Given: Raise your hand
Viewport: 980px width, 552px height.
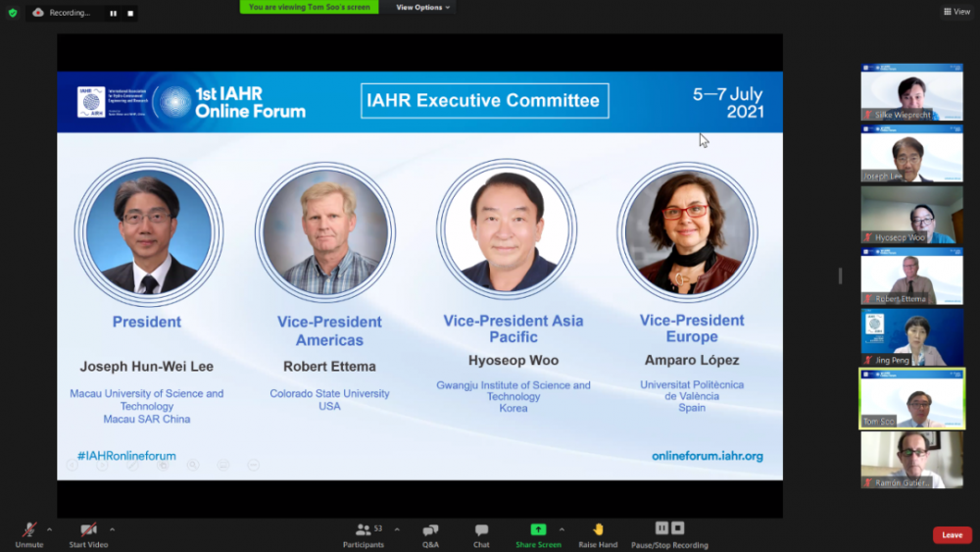Looking at the screenshot, I should pos(598,535).
